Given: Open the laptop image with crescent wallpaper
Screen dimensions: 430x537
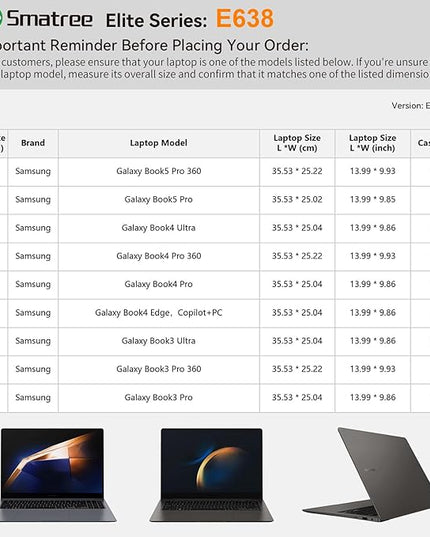Looking at the screenshot, I should (x=212, y=475).
